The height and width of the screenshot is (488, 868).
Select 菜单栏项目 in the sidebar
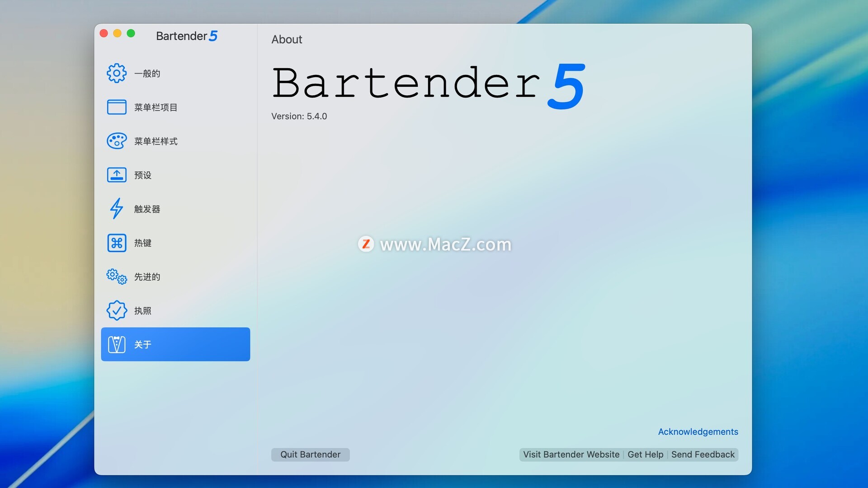[175, 107]
